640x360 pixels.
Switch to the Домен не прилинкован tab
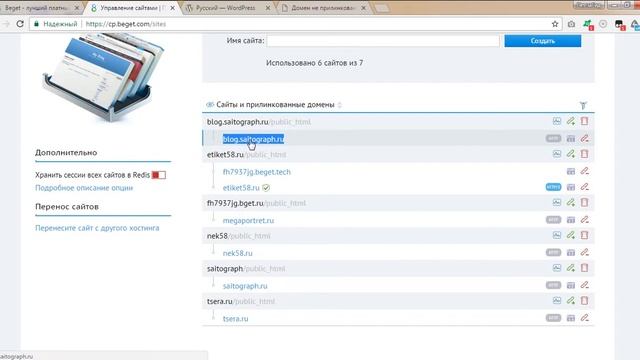(322, 8)
